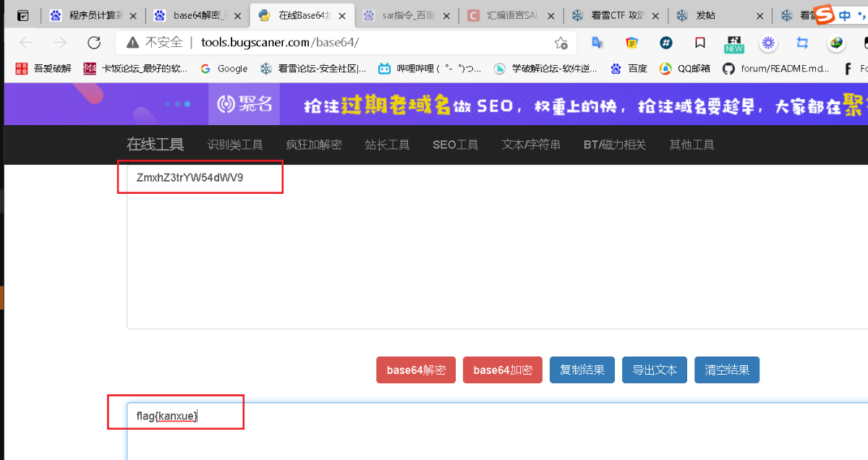This screenshot has height=460, width=868.
Task: Open the 文本/字符串 menu
Action: coord(531,145)
